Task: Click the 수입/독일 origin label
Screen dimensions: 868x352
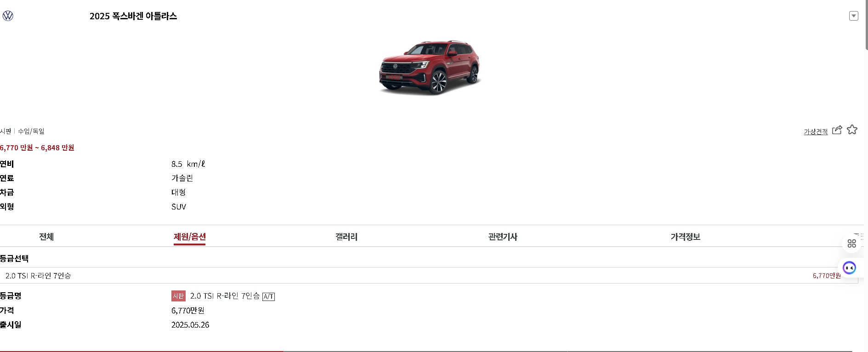Action: point(31,131)
